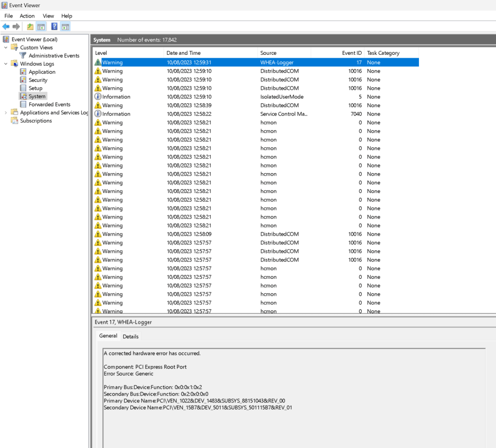
Task: Sort events by Event ID header
Action: tap(338, 53)
